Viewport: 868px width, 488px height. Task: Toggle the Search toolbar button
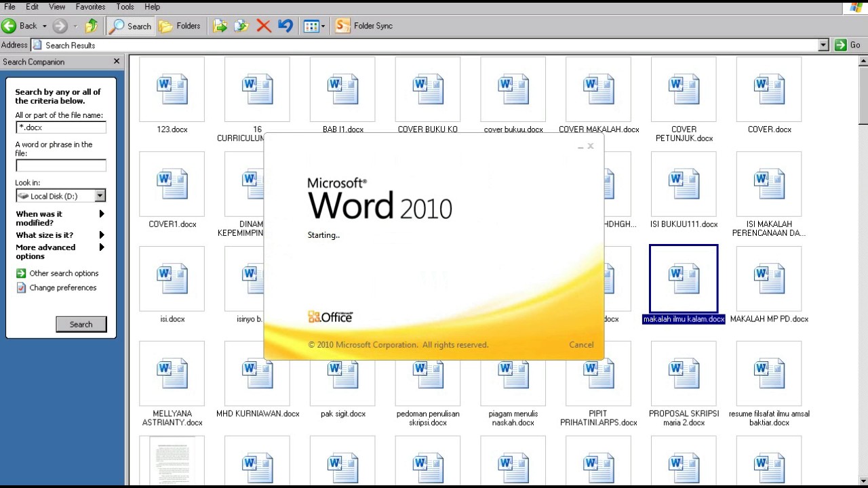131,26
